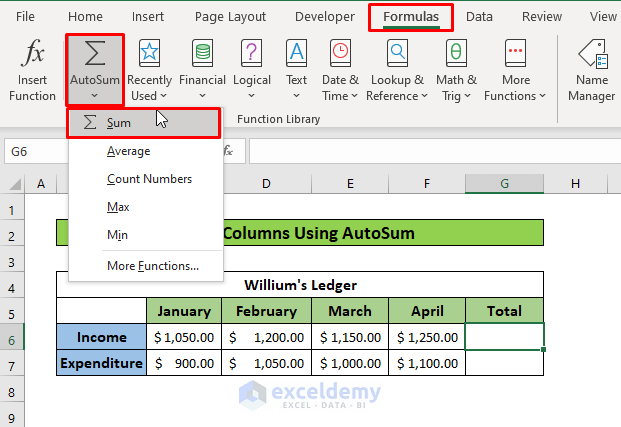Open the Date & Time clock icon
This screenshot has width=621, height=427.
(x=340, y=53)
